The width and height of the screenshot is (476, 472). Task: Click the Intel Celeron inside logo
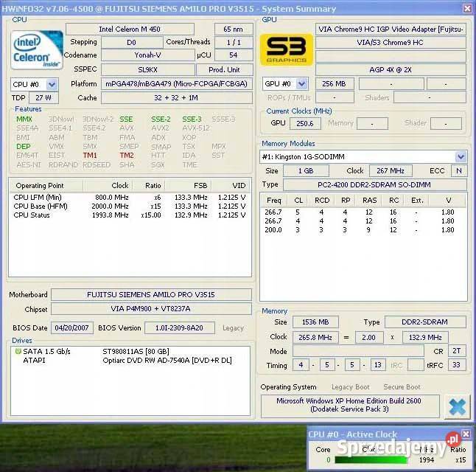coord(37,50)
